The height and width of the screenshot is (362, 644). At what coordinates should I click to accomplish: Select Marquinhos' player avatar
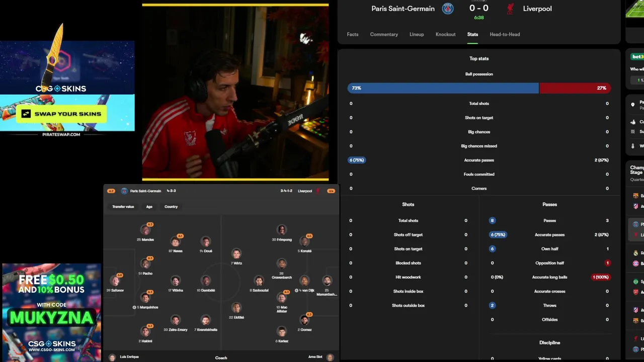tap(145, 298)
